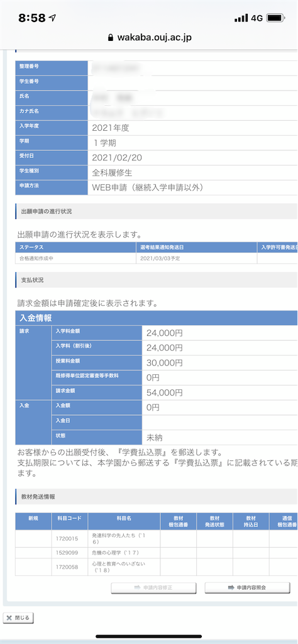This screenshot has width=298, height=644.
Task: Click the 教材発送状態 column header
Action: pyautogui.click(x=214, y=521)
